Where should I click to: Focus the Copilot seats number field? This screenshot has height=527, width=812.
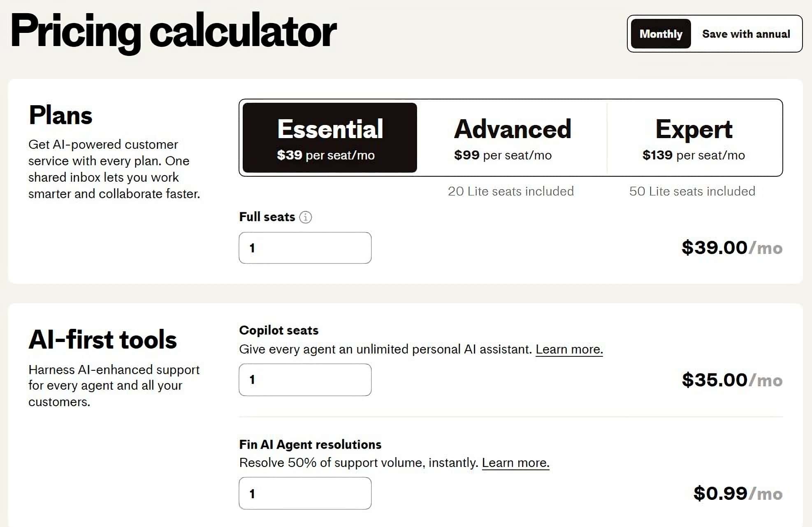pos(305,380)
